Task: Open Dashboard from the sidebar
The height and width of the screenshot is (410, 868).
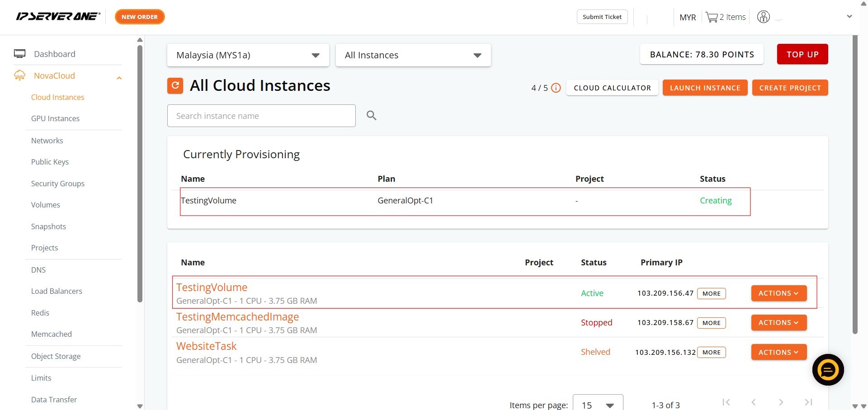Action: point(54,54)
